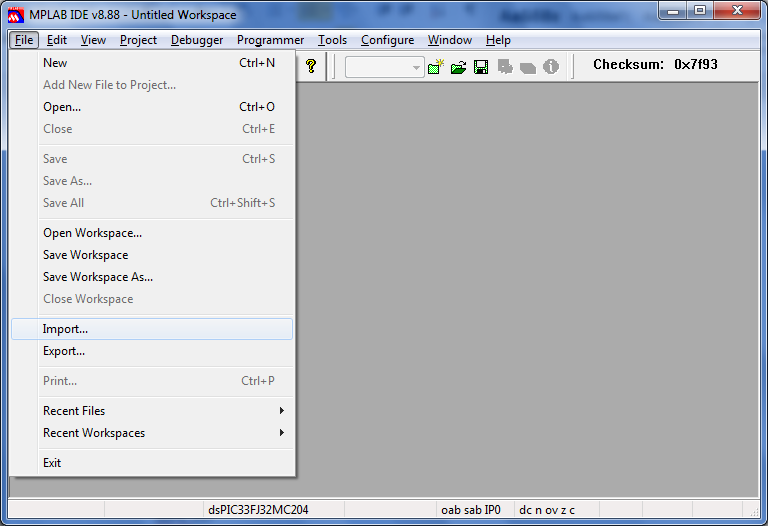Click the grayed Close Workspace entry

pos(152,299)
